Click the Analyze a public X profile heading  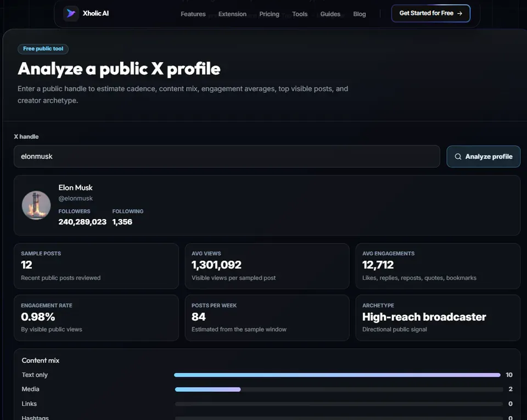tap(119, 69)
